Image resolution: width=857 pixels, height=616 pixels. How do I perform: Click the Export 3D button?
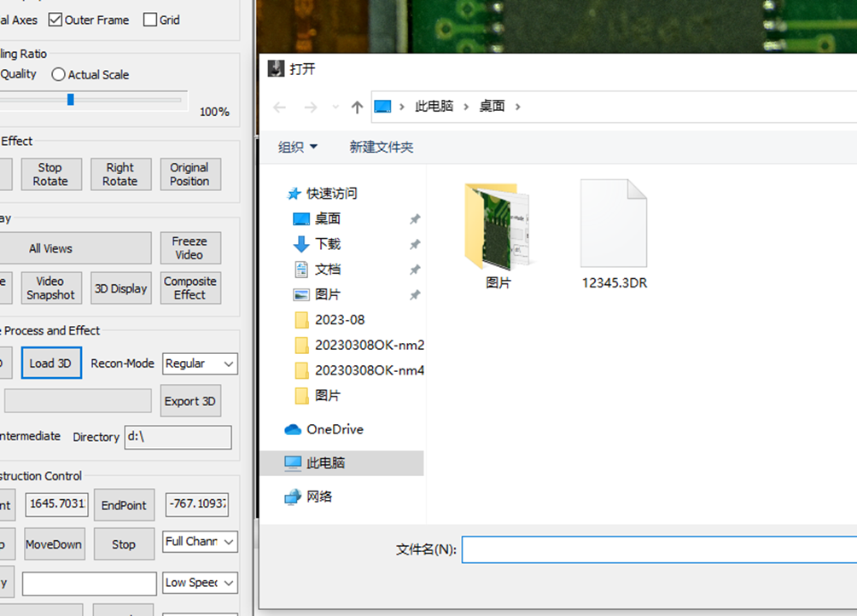click(x=190, y=401)
